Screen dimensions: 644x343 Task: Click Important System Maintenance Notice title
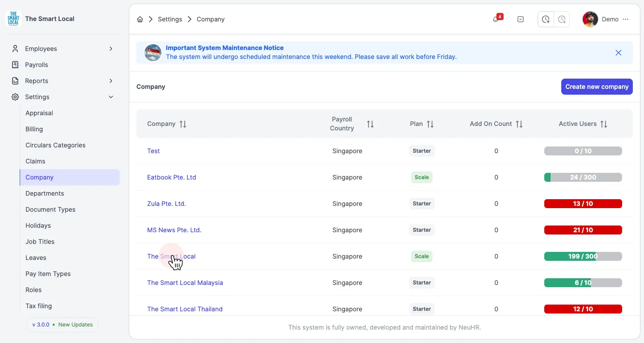[225, 48]
